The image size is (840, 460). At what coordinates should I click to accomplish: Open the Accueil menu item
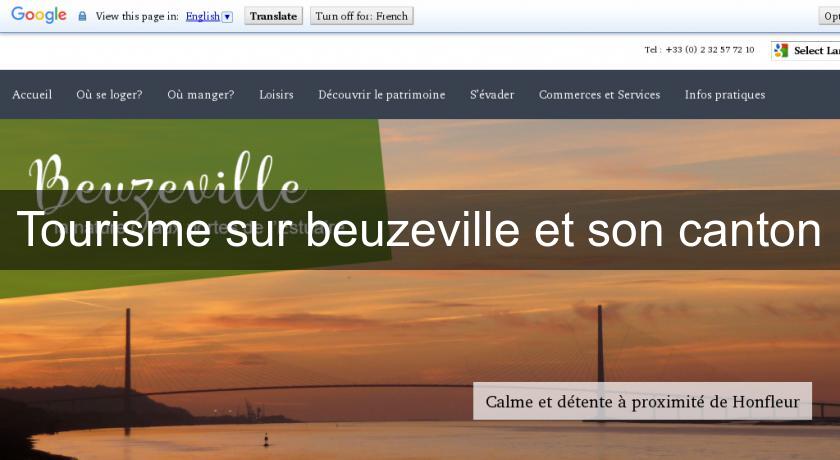tap(32, 95)
